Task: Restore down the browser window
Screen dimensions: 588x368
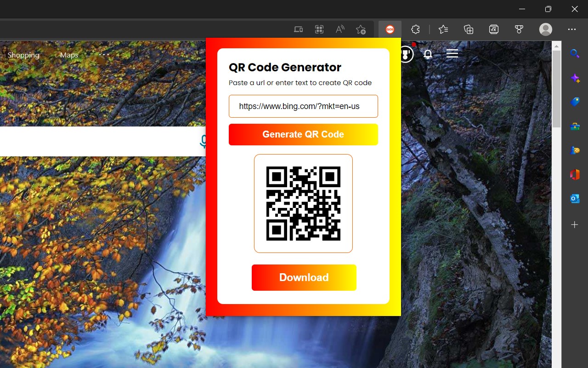Action: click(548, 9)
